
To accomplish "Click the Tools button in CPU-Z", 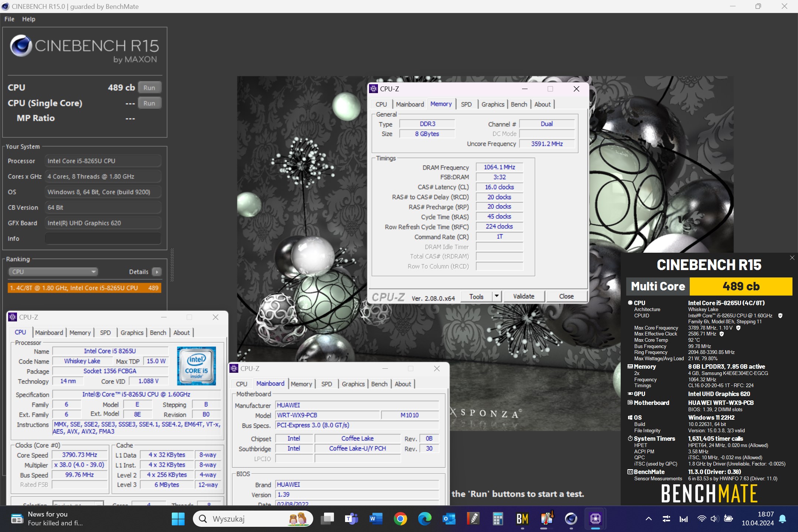I will (x=477, y=296).
